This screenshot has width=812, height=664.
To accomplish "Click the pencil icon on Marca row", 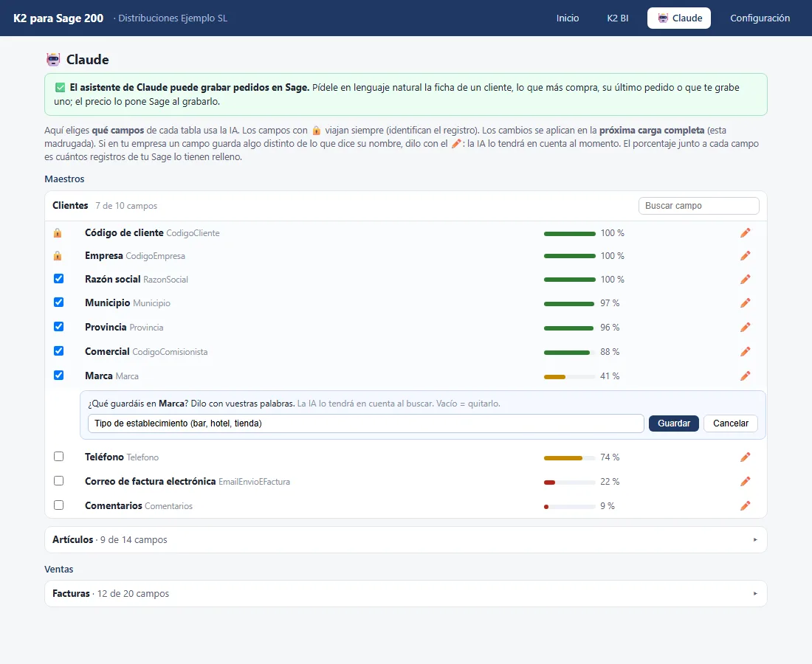I will (x=746, y=376).
